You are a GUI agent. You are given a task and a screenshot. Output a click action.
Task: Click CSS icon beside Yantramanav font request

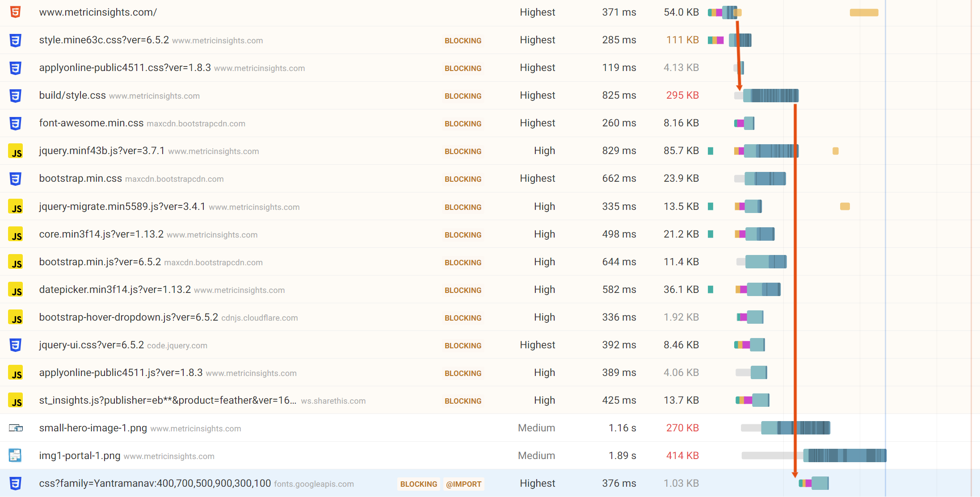(x=16, y=483)
